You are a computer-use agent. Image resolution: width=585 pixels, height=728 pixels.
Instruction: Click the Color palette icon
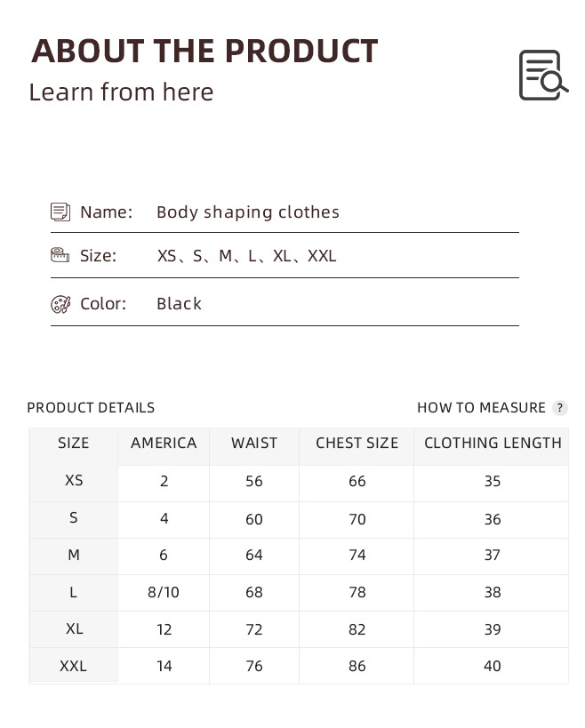pos(60,304)
